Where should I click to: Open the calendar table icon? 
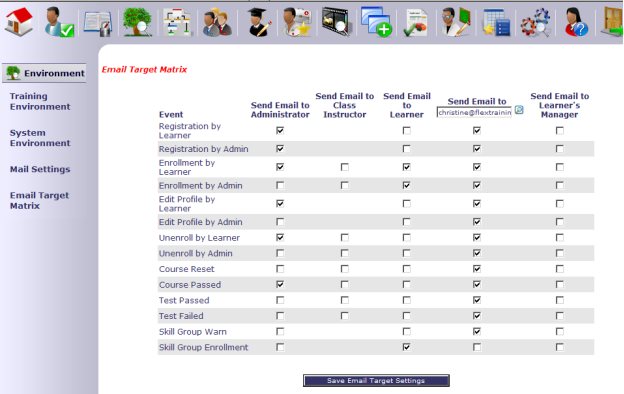tap(496, 23)
